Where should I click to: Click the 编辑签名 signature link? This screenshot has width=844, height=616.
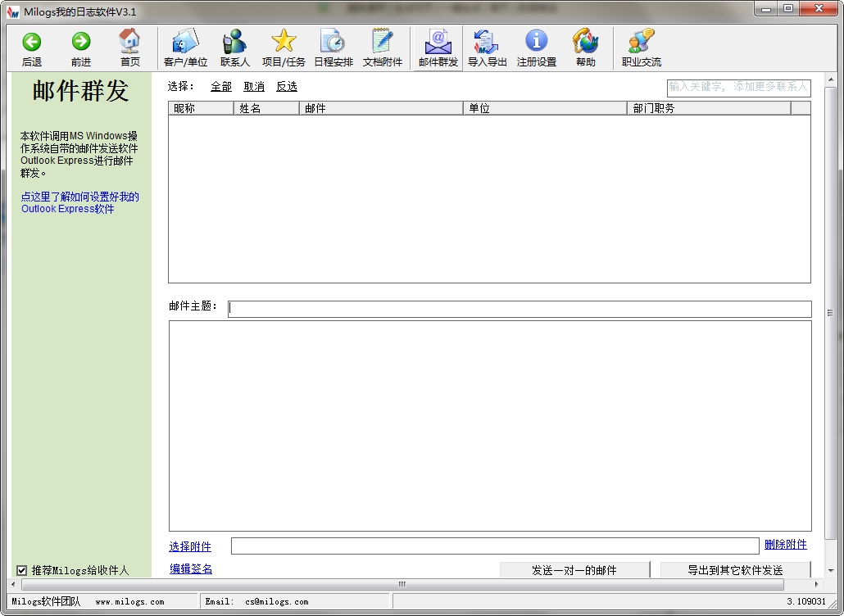point(189,568)
